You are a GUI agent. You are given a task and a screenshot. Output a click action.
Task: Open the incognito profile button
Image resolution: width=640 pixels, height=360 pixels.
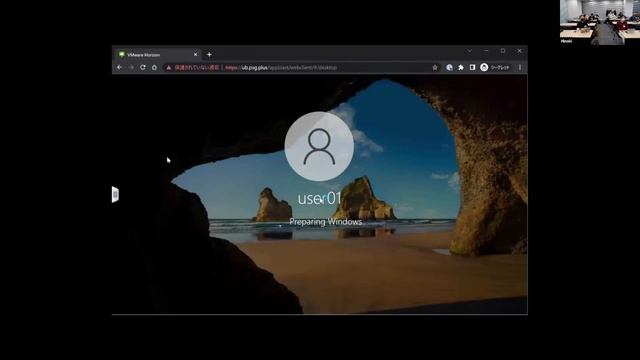(495, 67)
